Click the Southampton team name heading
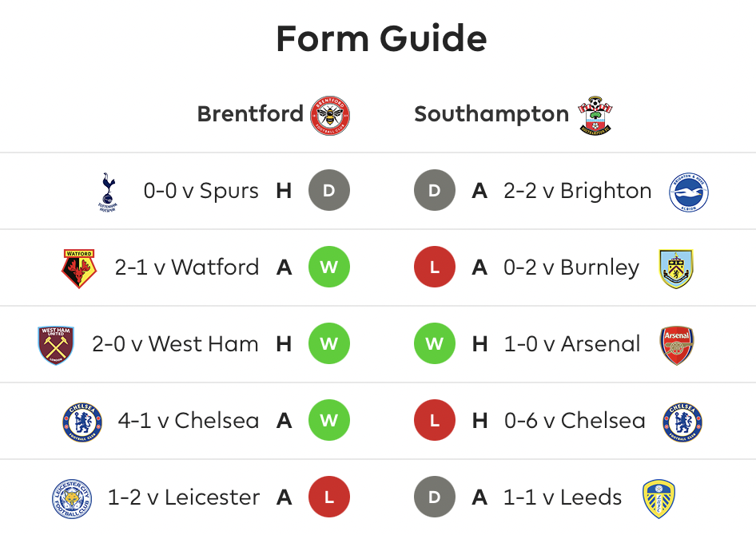The width and height of the screenshot is (756, 535). tap(491, 115)
